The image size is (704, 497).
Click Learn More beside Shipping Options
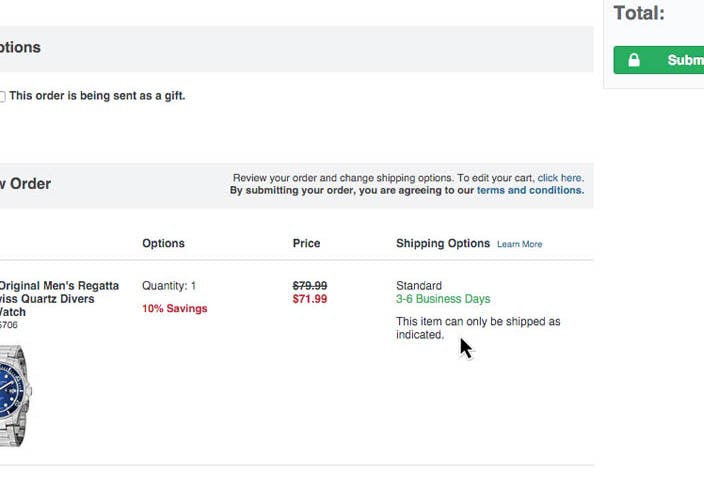coord(519,244)
